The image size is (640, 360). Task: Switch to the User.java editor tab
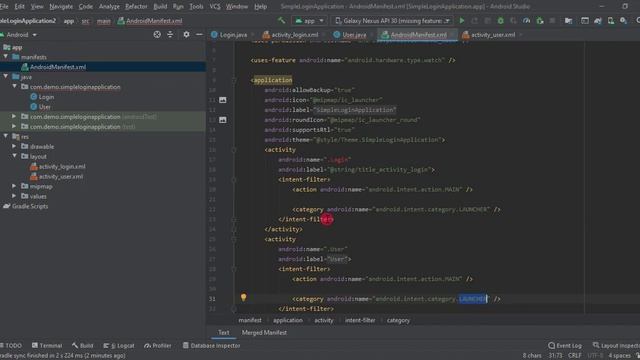[353, 35]
